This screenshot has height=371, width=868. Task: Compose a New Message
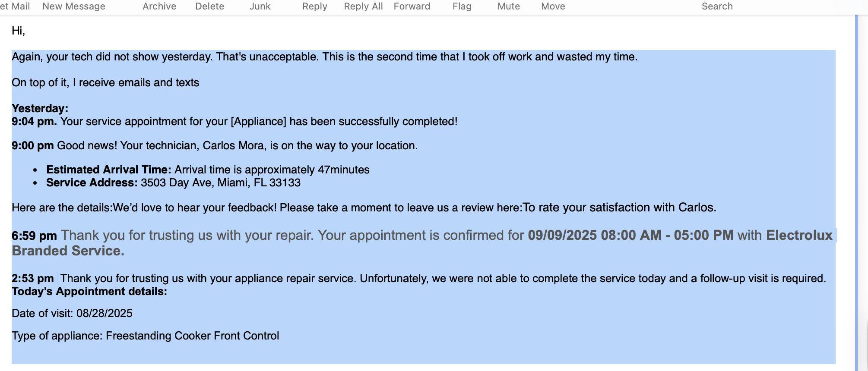pyautogui.click(x=73, y=6)
